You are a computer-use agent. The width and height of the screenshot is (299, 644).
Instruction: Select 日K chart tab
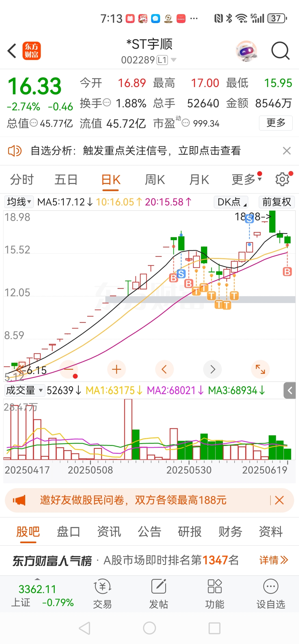[111, 179]
